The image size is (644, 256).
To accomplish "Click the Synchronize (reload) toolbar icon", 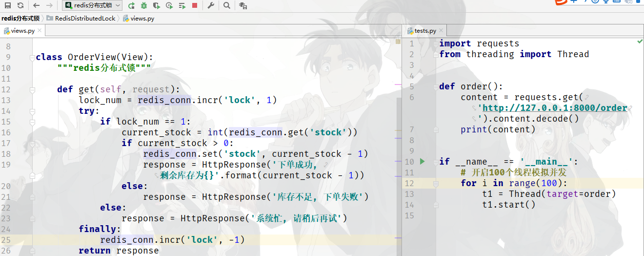I will (x=20, y=5).
